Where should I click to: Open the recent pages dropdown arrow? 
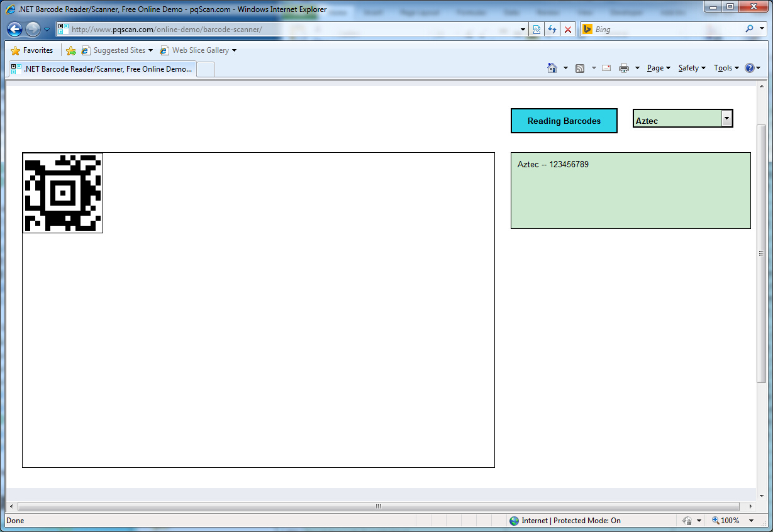point(47,30)
